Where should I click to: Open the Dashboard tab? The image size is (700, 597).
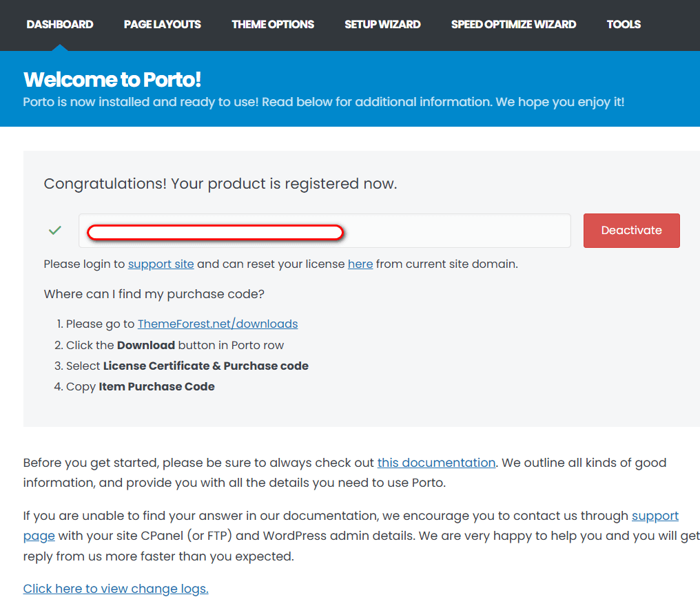pyautogui.click(x=60, y=25)
